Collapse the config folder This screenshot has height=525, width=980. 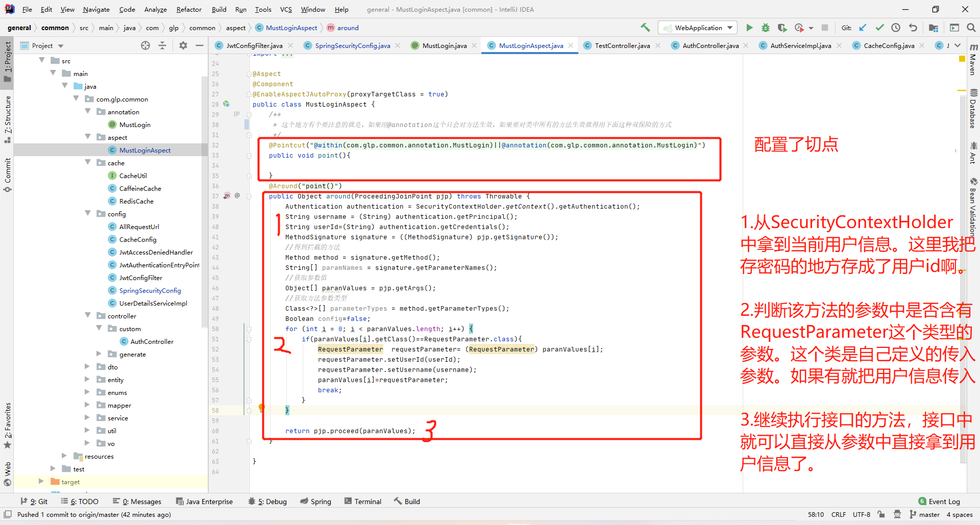click(x=88, y=213)
